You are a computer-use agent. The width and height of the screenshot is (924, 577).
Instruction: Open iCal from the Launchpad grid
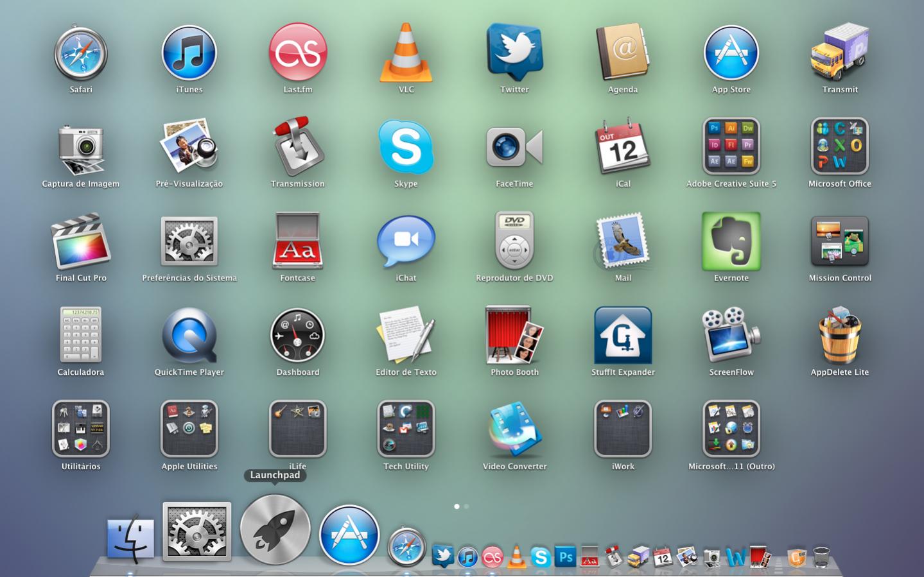click(x=623, y=146)
